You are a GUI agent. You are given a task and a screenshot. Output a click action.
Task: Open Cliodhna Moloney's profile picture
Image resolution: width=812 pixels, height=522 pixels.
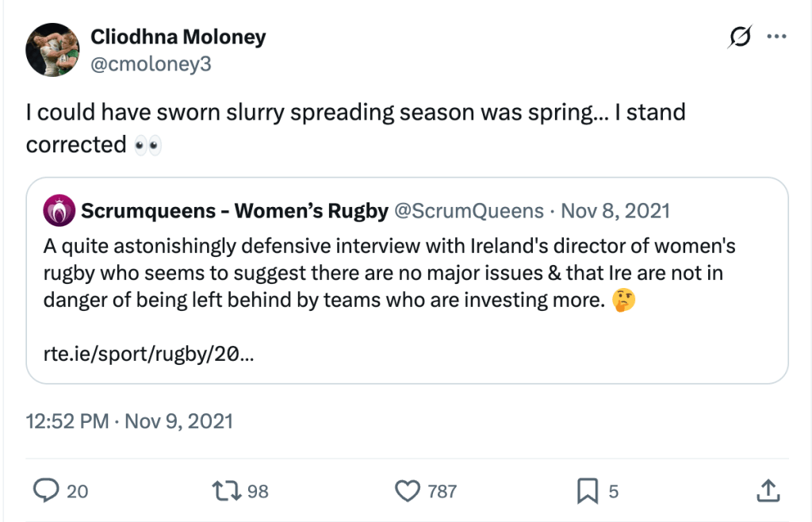click(x=52, y=50)
